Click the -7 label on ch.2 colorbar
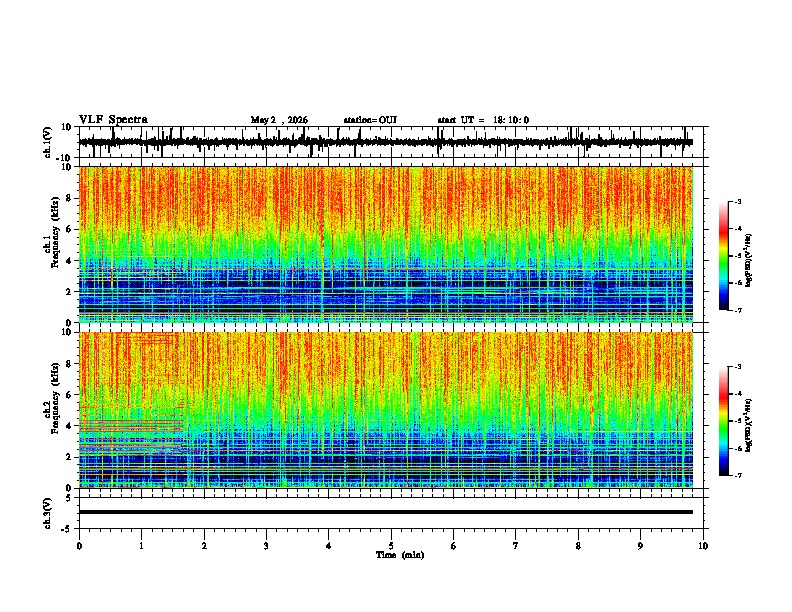This screenshot has height=612, width=792. coord(737,475)
